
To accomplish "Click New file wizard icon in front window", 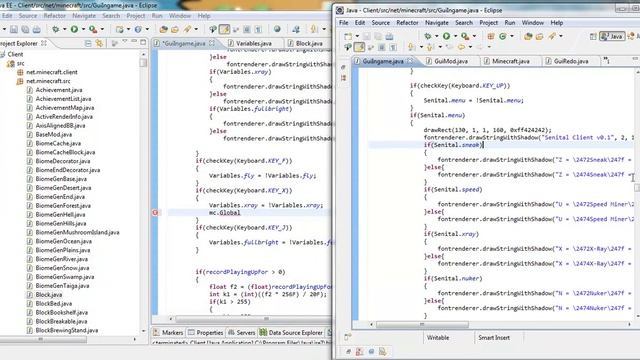I will (348, 36).
